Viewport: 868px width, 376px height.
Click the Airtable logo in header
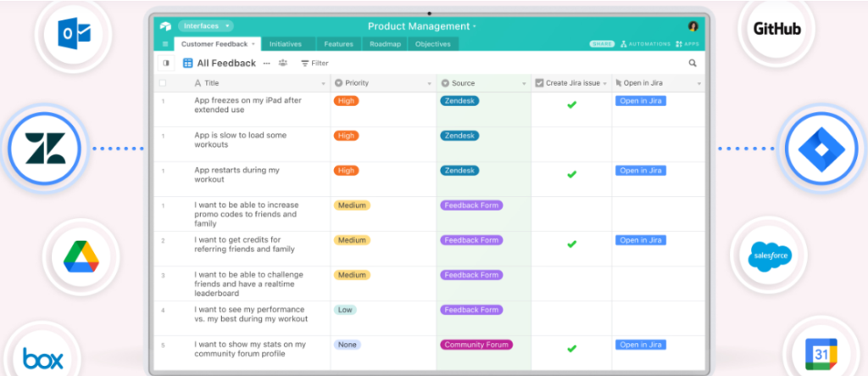pos(165,26)
